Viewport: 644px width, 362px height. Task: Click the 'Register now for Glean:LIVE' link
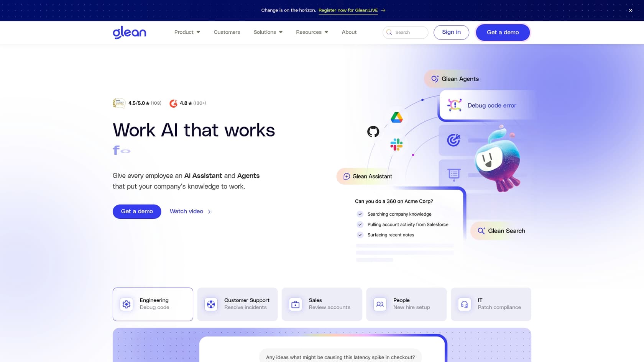coord(348,10)
